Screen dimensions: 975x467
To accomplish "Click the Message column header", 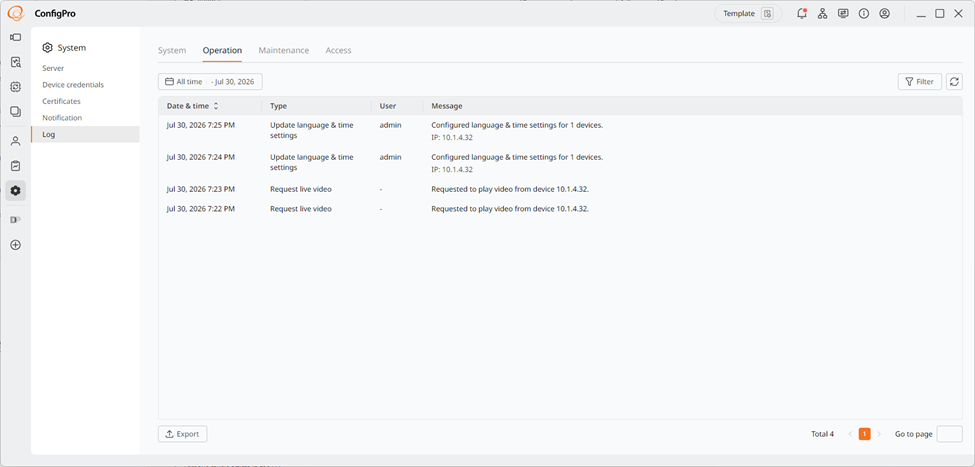I will 446,106.
